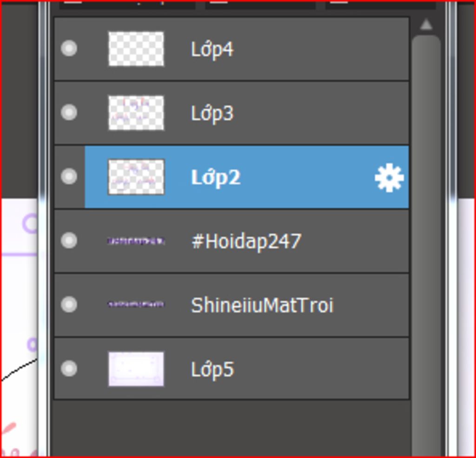The height and width of the screenshot is (458, 476).
Task: Hide the #Hoidap247 text layer
Action: pyautogui.click(x=69, y=240)
